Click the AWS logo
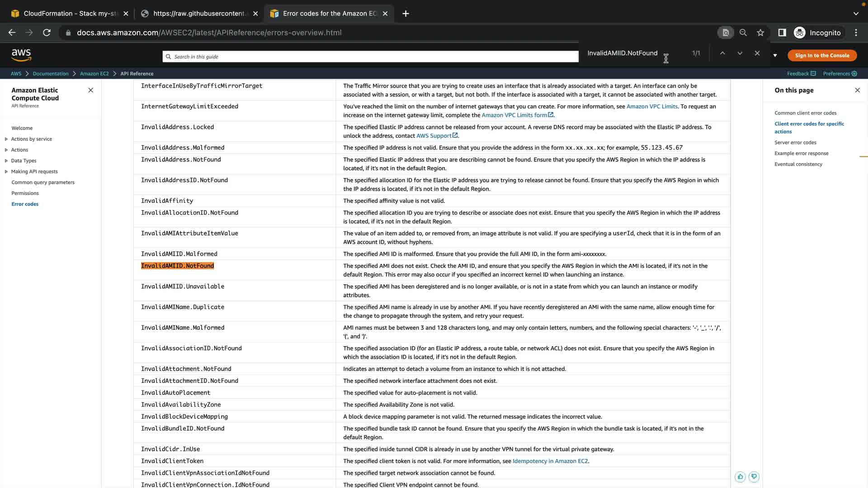The image size is (868, 488). 21,55
